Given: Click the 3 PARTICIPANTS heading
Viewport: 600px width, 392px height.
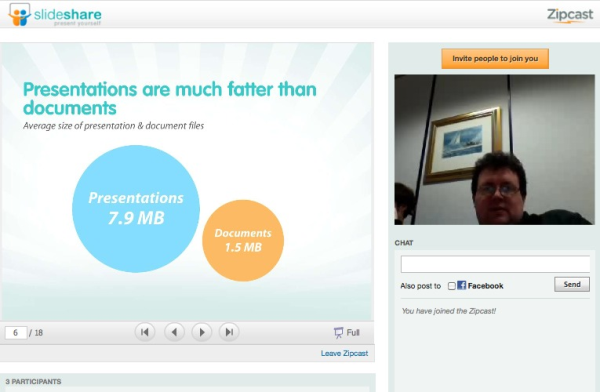Looking at the screenshot, I should click(33, 382).
